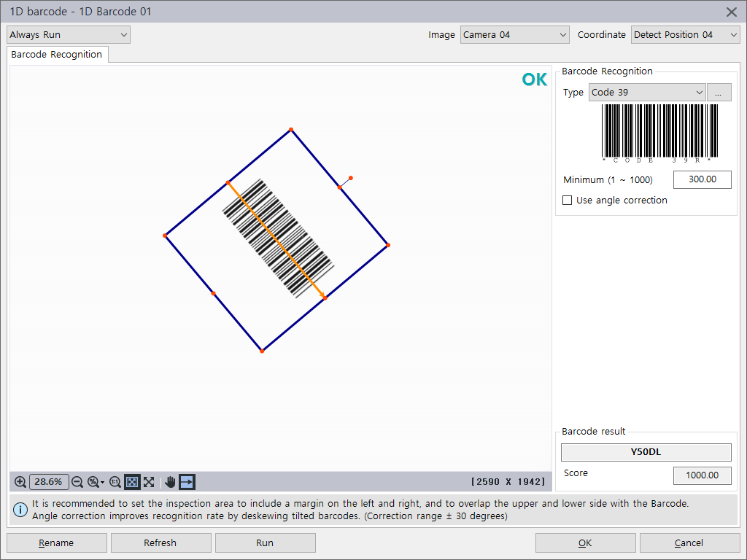This screenshot has height=560, width=747.
Task: Click the left corner handle of the region
Action: pos(165,236)
